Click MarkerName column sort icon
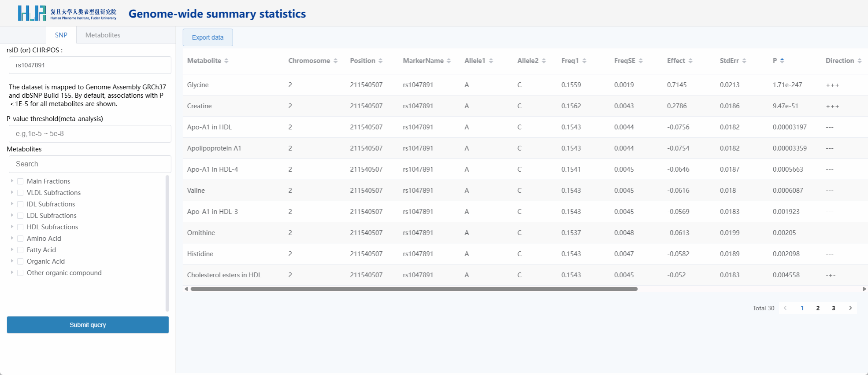The image size is (868, 375). pyautogui.click(x=449, y=61)
